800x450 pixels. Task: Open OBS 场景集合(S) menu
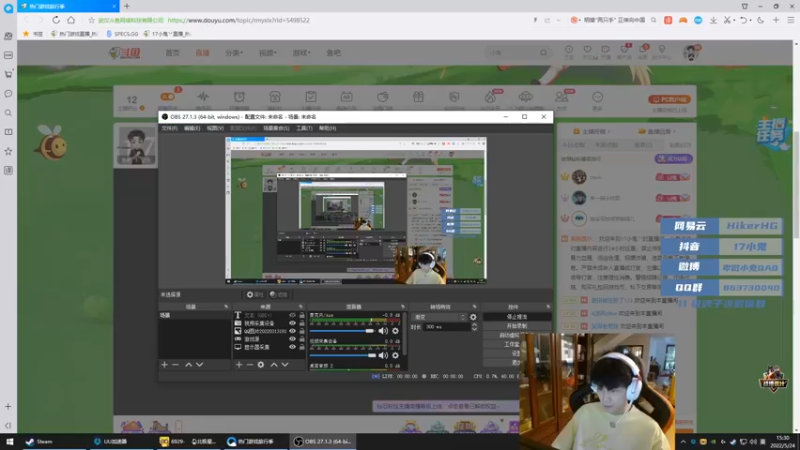pyautogui.click(x=276, y=128)
